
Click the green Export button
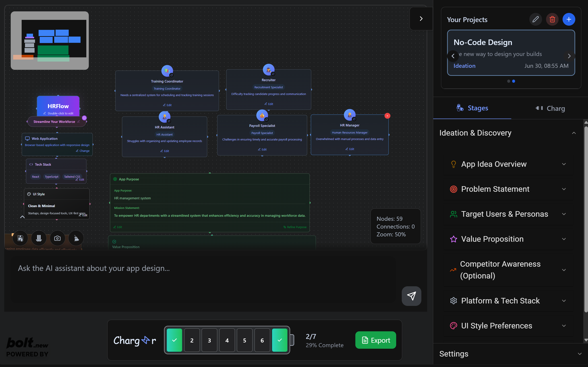376,340
